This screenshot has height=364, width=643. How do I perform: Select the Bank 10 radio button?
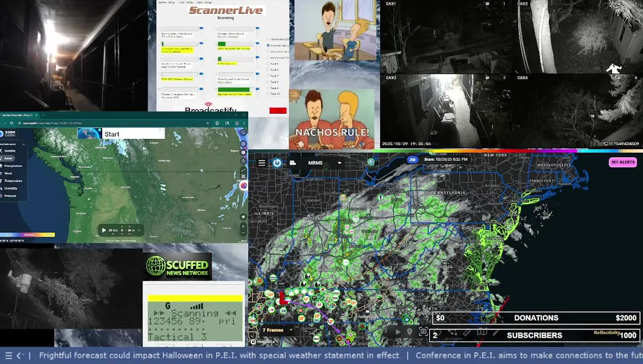(268, 94)
